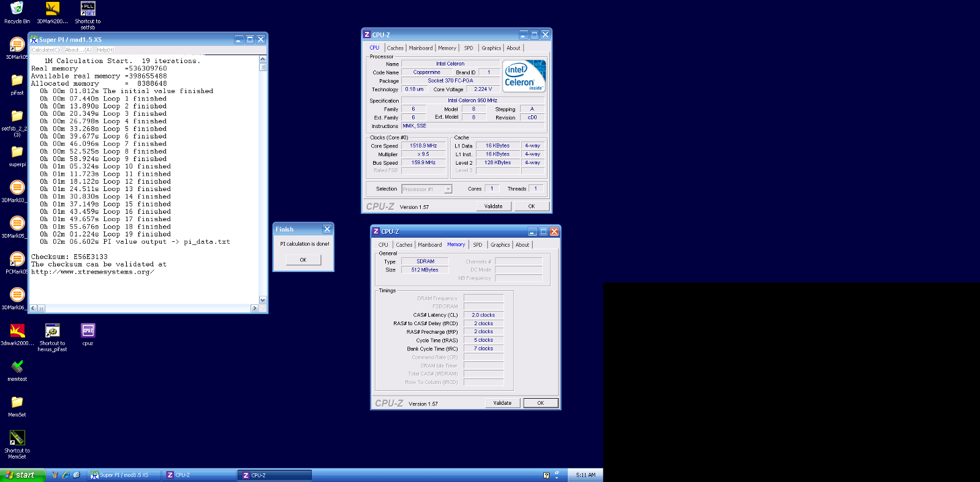
Task: Click the taskbar clock showing 5:11 AM
Action: (x=586, y=475)
